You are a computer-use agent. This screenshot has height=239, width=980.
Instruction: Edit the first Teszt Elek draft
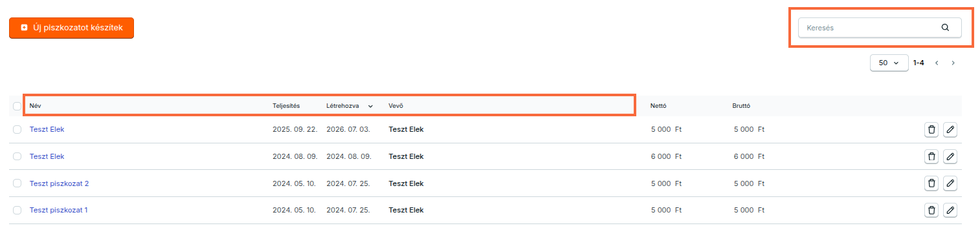[950, 129]
